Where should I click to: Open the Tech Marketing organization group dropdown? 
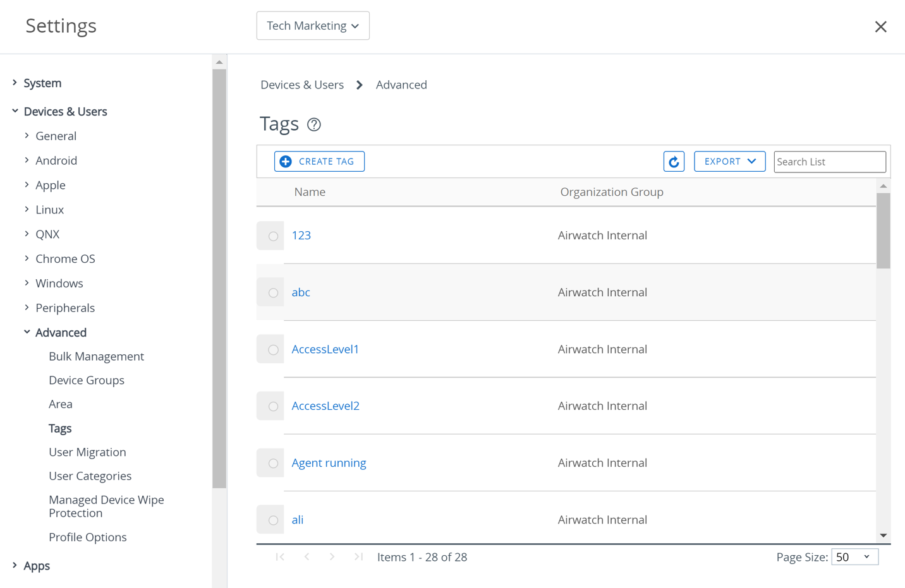tap(313, 25)
